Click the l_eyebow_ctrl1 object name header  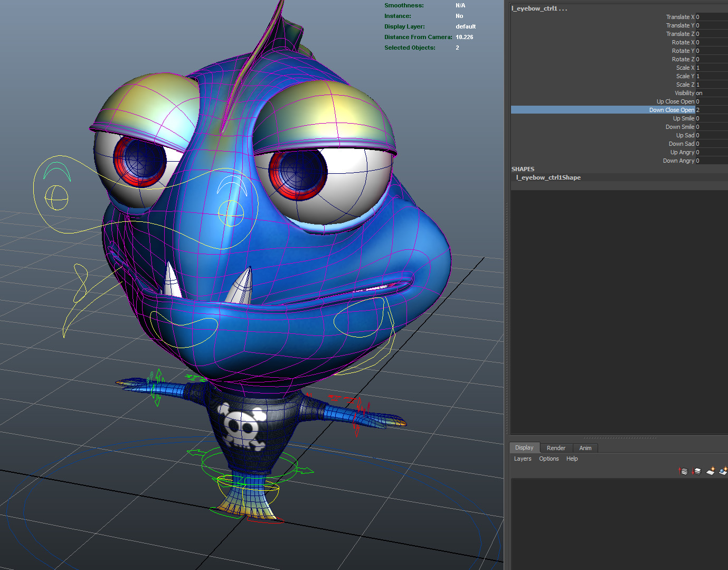point(539,8)
